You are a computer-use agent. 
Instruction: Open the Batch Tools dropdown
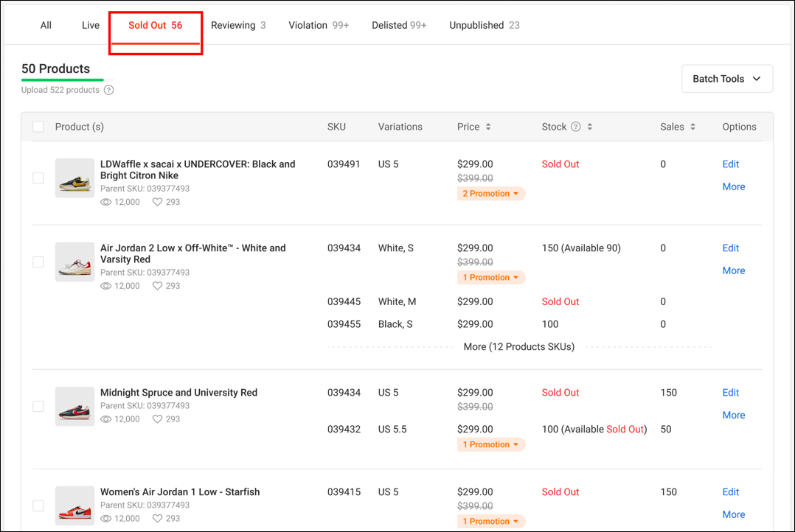click(726, 78)
